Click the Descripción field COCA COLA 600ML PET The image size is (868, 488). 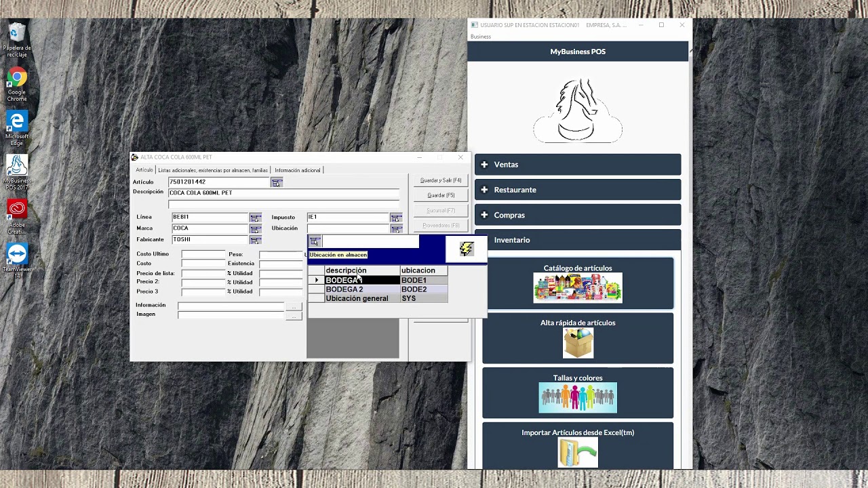[x=283, y=193]
